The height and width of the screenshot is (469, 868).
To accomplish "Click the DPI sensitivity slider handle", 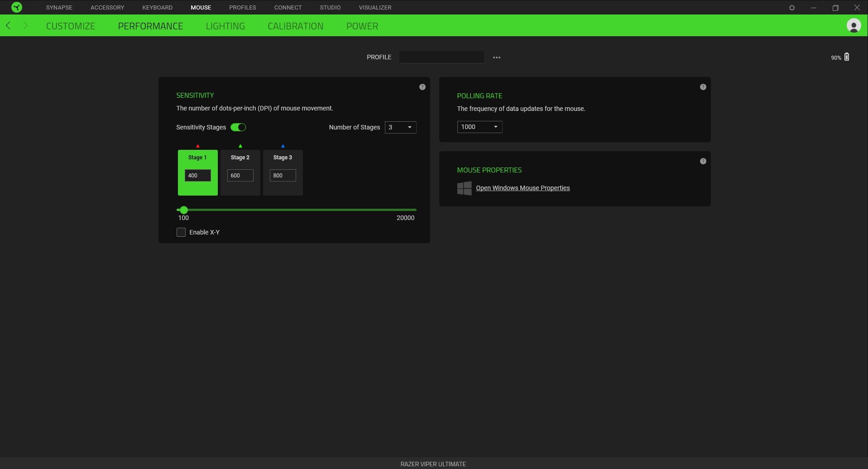I will [183, 210].
